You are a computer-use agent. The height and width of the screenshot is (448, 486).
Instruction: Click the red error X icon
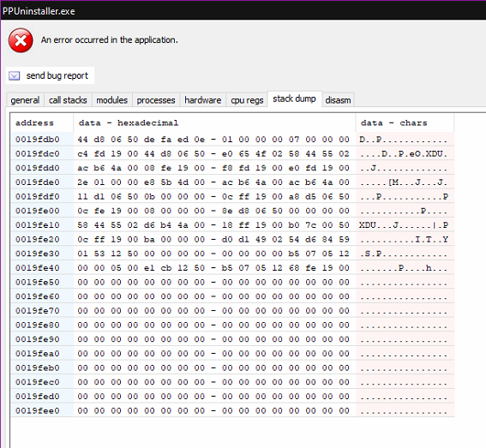click(21, 40)
